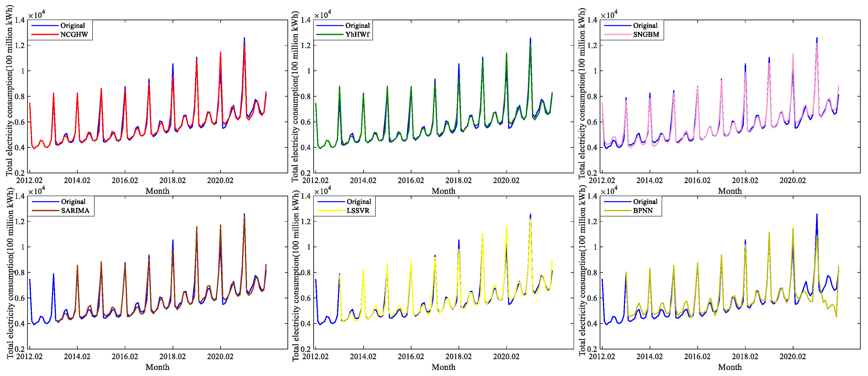Click the 1.2 y-tick in BPNN plot

[x=593, y=221]
